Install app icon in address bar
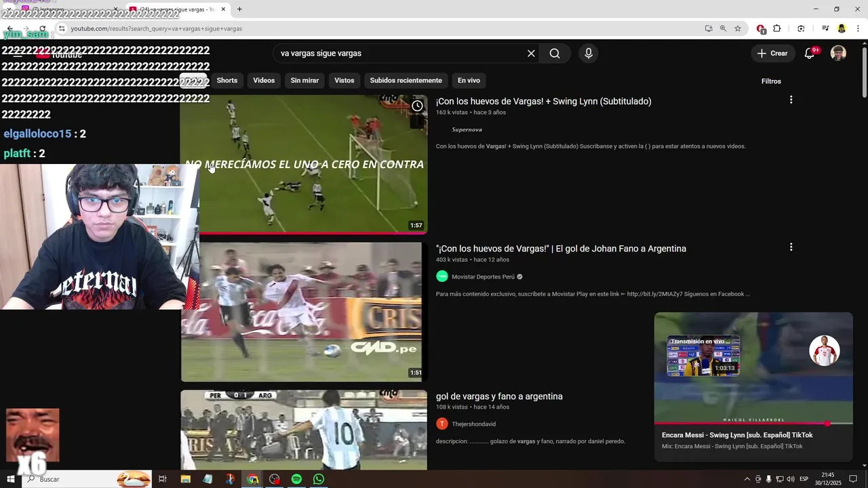Viewport: 868px width, 488px height. 709,28
